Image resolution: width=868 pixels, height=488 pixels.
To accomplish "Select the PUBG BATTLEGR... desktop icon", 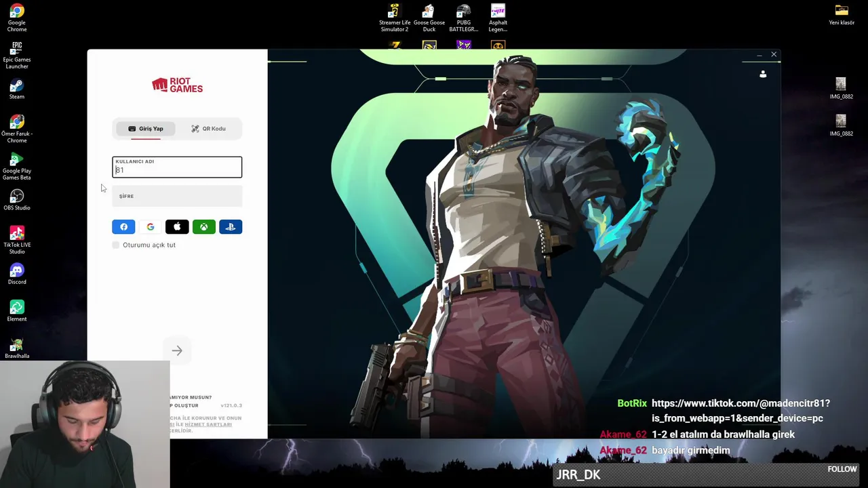I will [464, 18].
